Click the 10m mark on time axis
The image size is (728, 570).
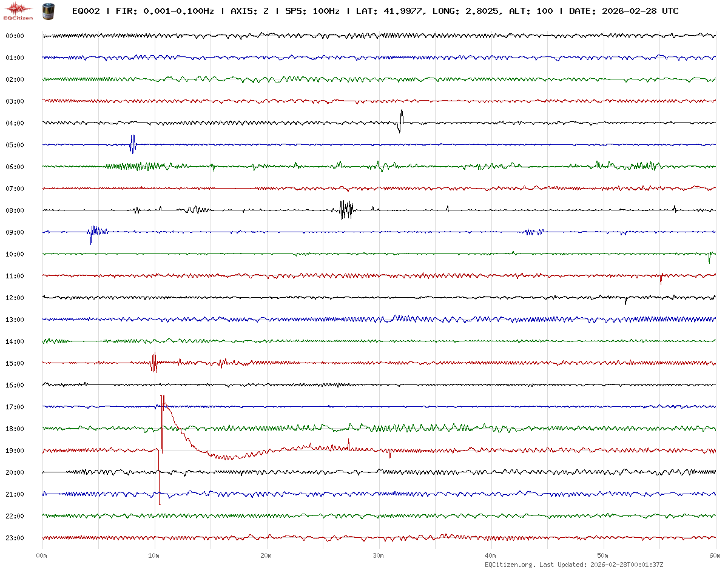(154, 555)
